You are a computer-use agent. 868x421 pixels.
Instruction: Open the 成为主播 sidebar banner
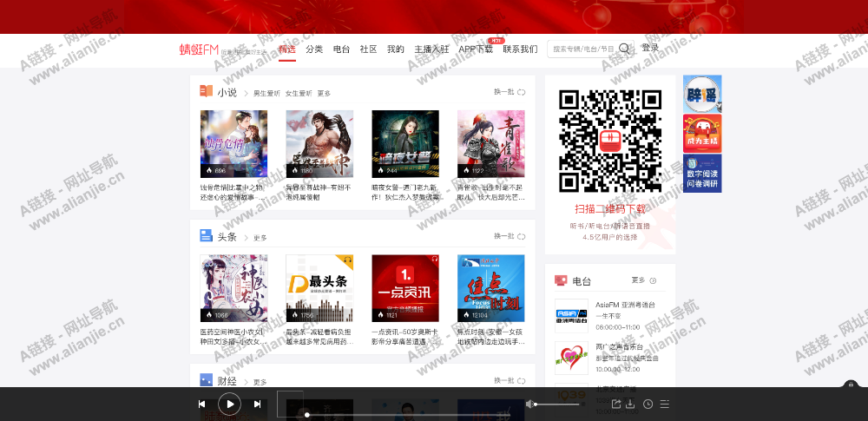702,134
